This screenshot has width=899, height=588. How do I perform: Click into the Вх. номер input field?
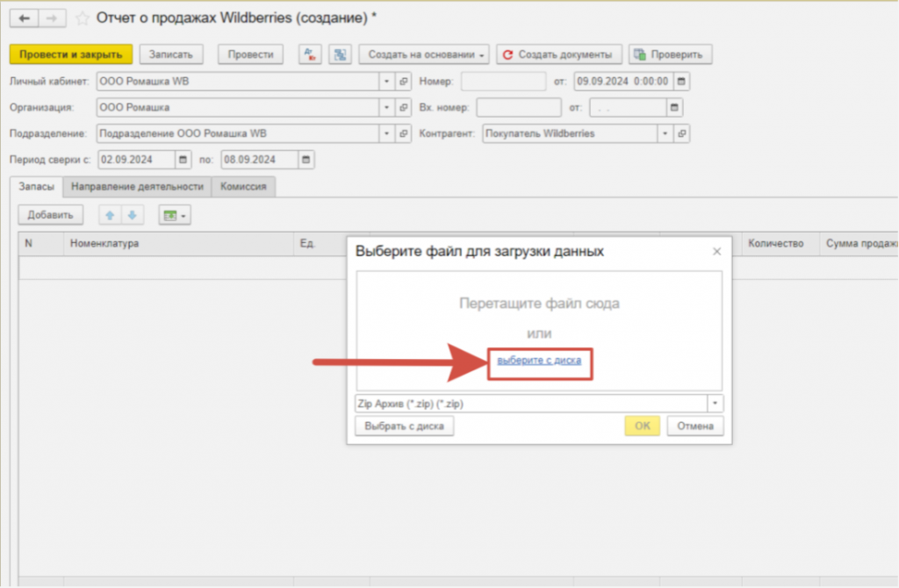(x=518, y=108)
